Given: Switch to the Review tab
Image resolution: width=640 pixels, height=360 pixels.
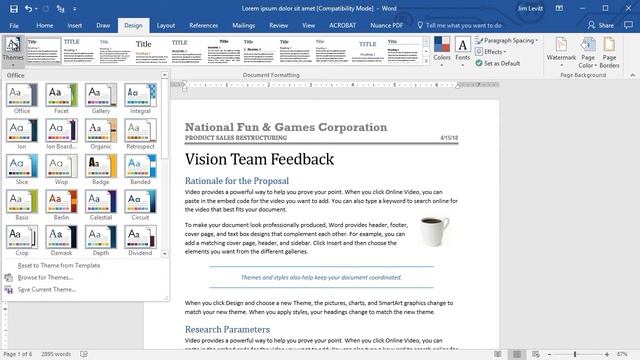Looking at the screenshot, I should click(x=278, y=25).
